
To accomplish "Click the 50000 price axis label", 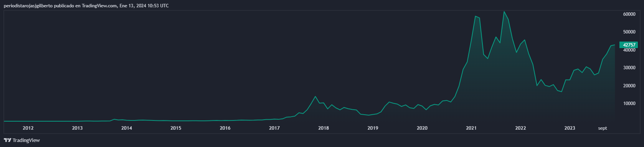I will [x=629, y=32].
